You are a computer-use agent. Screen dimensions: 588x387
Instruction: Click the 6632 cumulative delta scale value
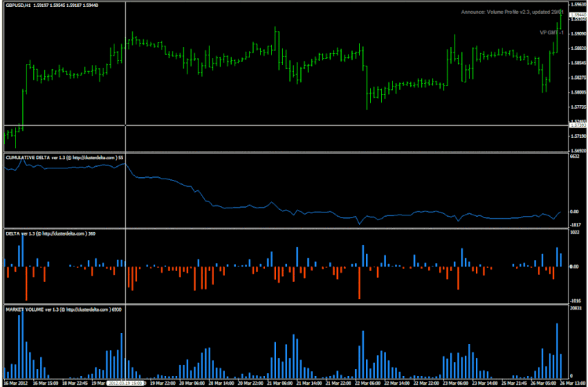click(574, 157)
